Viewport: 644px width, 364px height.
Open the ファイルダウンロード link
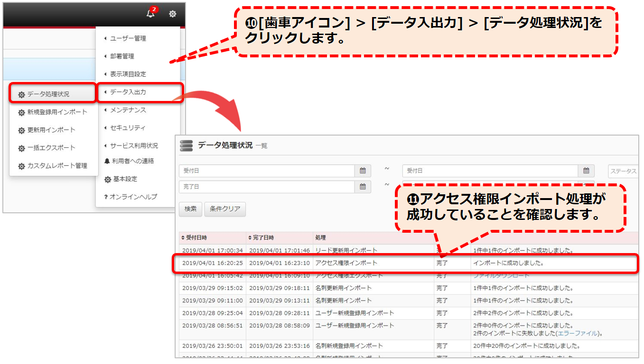[x=501, y=275]
